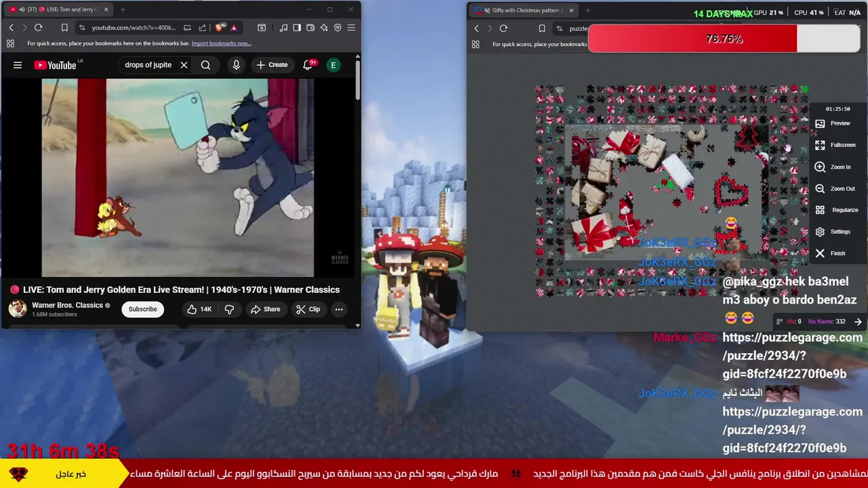
Task: Open site settings icon beside youtube.com URL
Action: click(82, 28)
